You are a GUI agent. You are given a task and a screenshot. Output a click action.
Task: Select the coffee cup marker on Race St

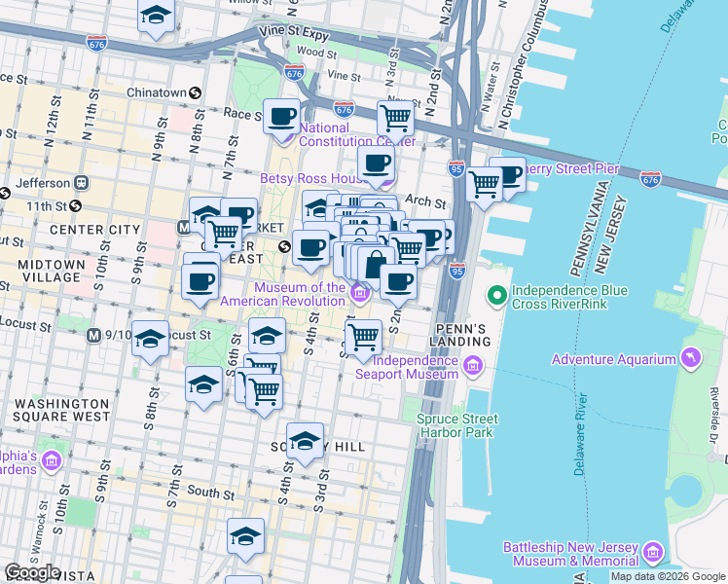point(282,118)
